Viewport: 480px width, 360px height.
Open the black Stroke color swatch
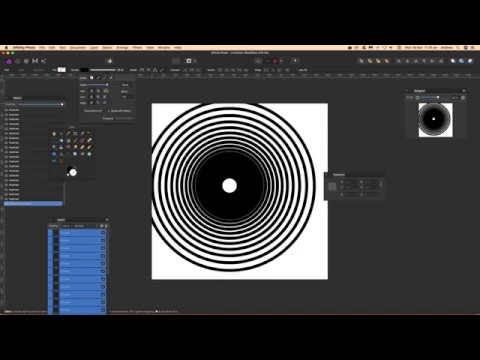pos(84,70)
